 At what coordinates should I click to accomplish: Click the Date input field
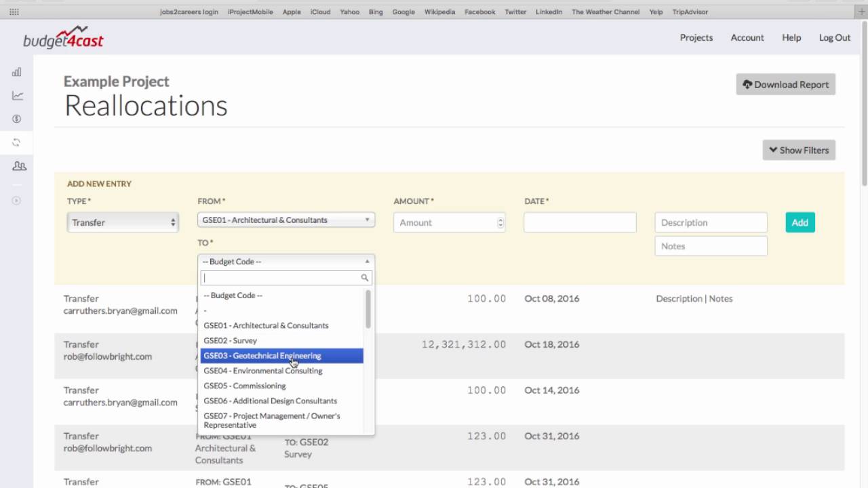(x=580, y=222)
